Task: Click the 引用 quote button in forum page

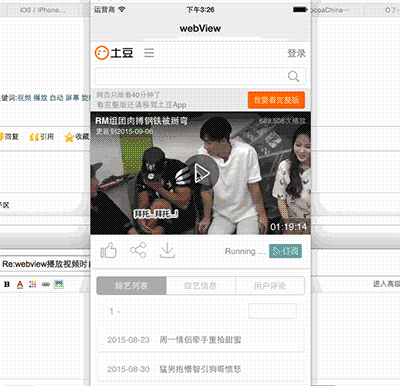Action: click(42, 137)
